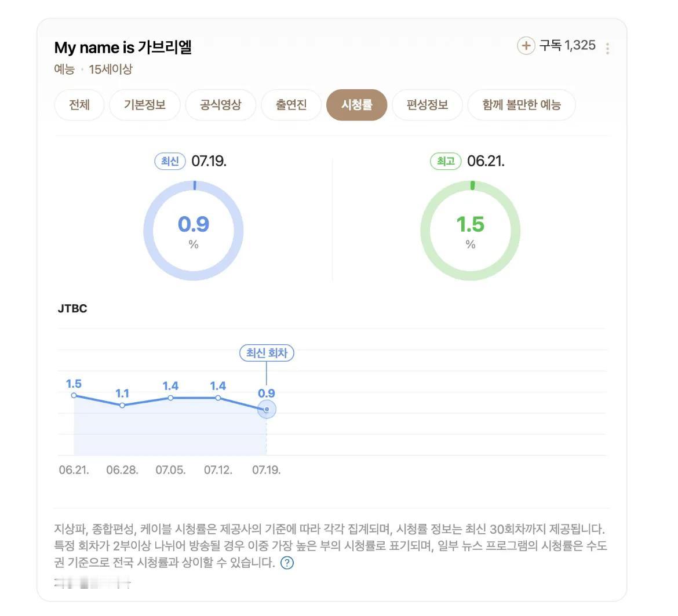The image size is (678, 616).
Task: Click the plus subscribe icon
Action: (x=526, y=45)
